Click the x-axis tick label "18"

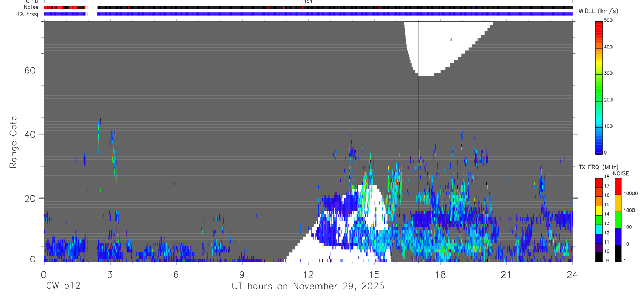pos(440,274)
